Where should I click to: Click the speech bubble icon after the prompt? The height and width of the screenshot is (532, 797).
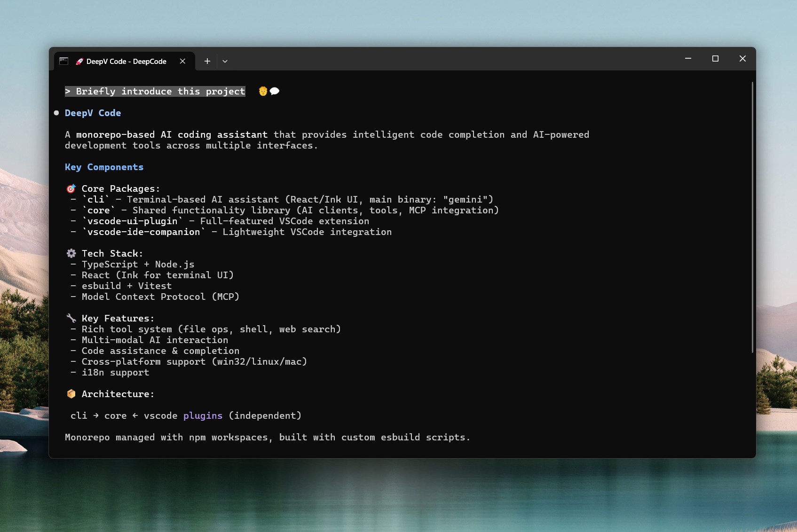[275, 91]
